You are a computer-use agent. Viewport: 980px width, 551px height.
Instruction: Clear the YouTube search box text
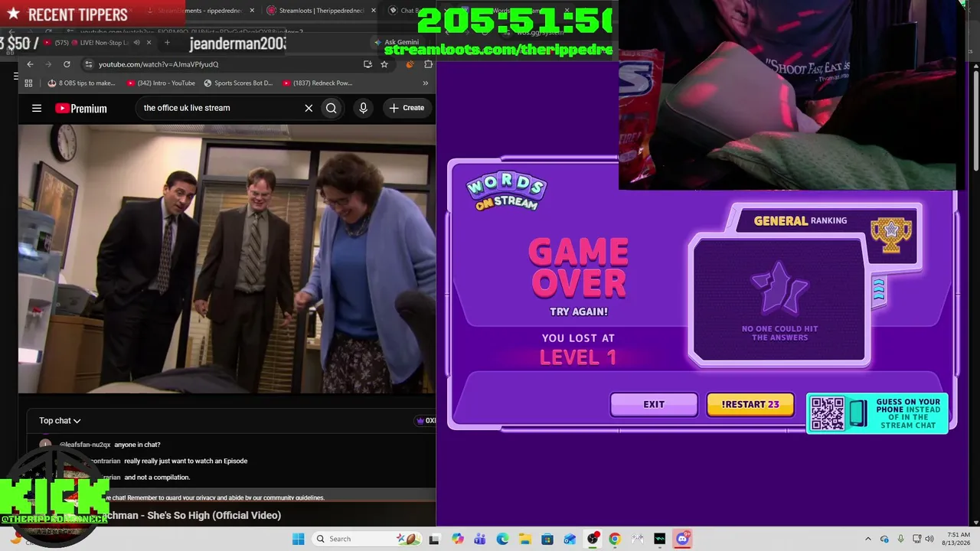click(x=309, y=108)
